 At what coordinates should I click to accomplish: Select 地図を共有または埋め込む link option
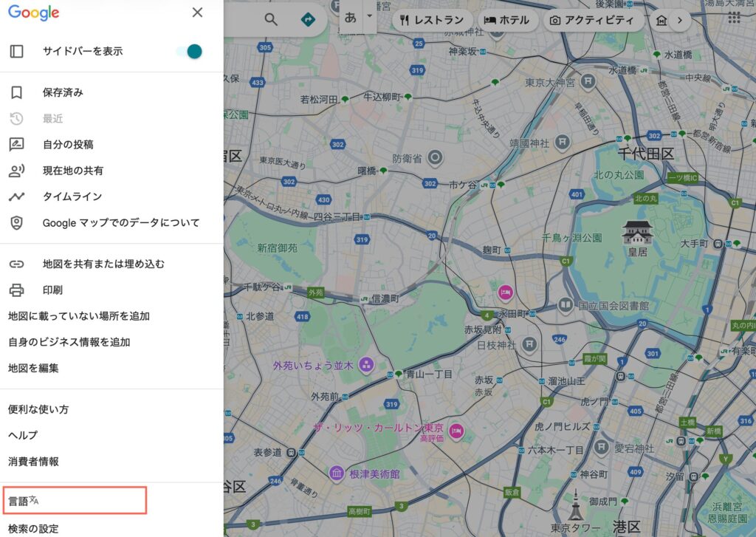pyautogui.click(x=103, y=264)
